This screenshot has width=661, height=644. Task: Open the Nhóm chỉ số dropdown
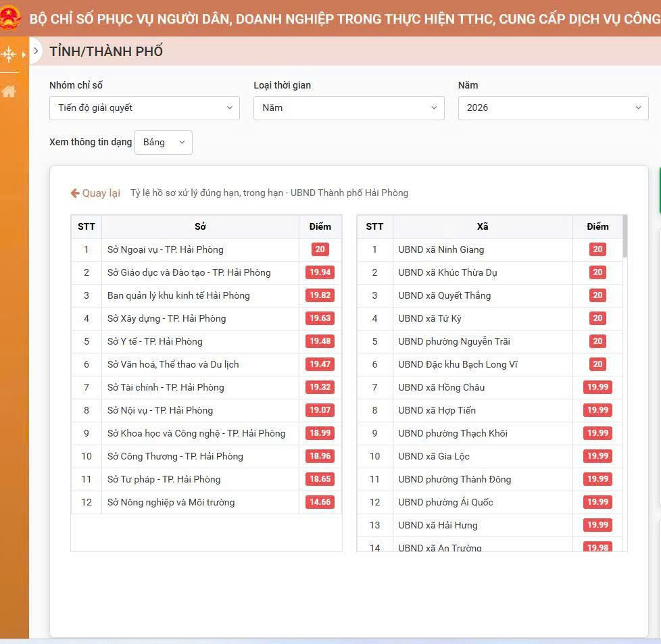(144, 108)
